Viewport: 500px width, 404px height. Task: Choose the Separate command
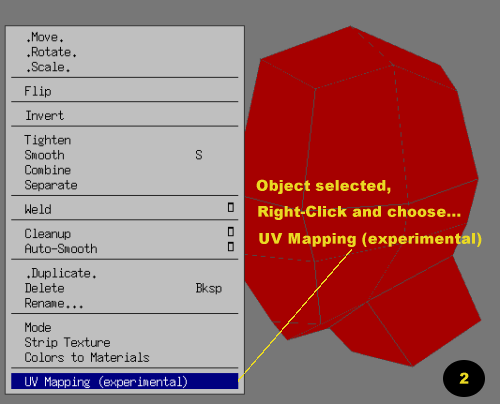tap(124, 185)
